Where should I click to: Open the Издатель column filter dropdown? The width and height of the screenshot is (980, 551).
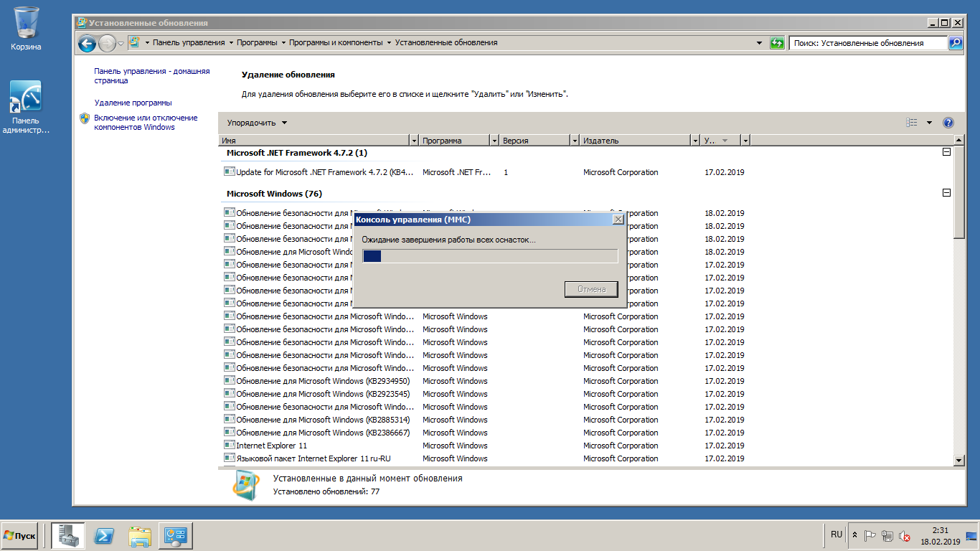[x=695, y=141]
